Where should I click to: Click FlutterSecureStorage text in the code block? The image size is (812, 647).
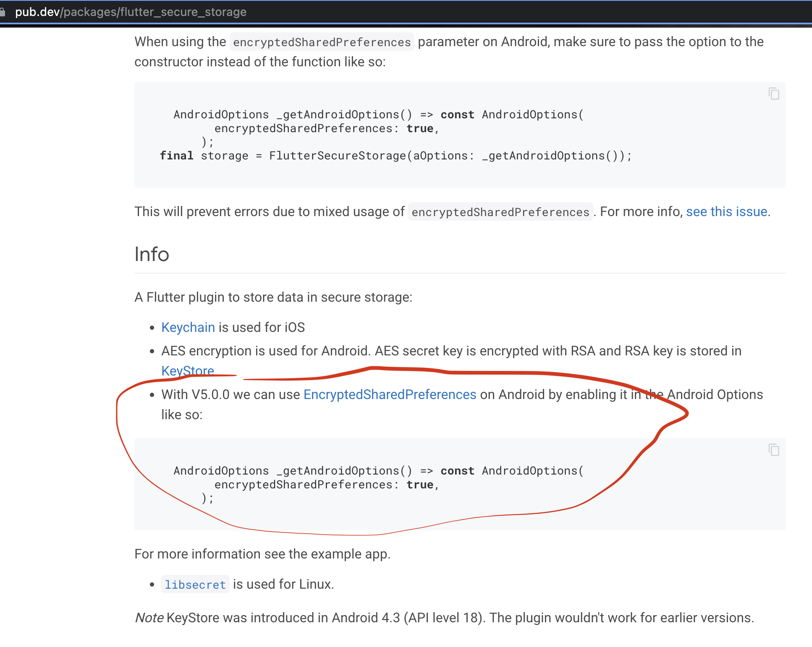[338, 156]
